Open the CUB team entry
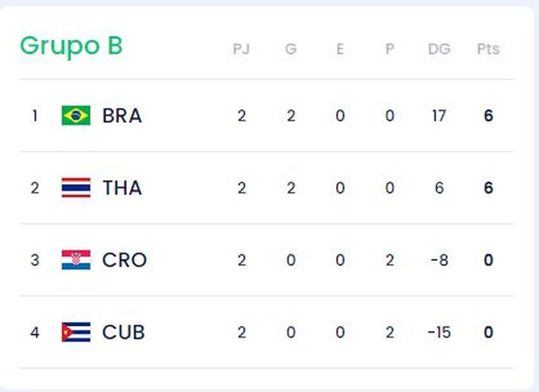The image size is (539, 392). pyautogui.click(x=124, y=332)
